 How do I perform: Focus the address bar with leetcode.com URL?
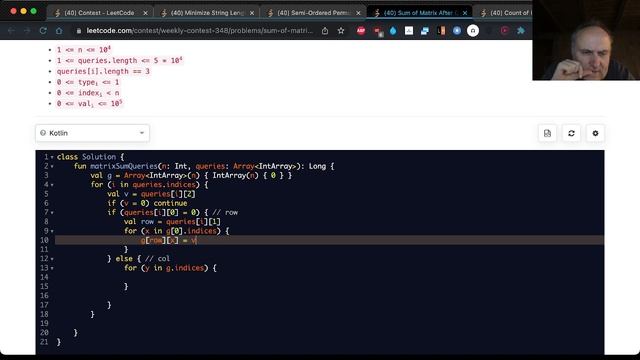coord(200,31)
